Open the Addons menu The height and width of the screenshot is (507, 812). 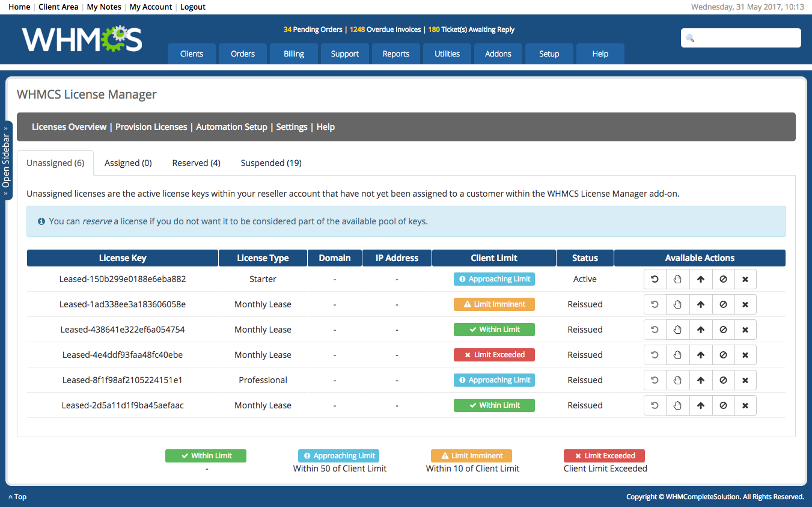[498, 54]
